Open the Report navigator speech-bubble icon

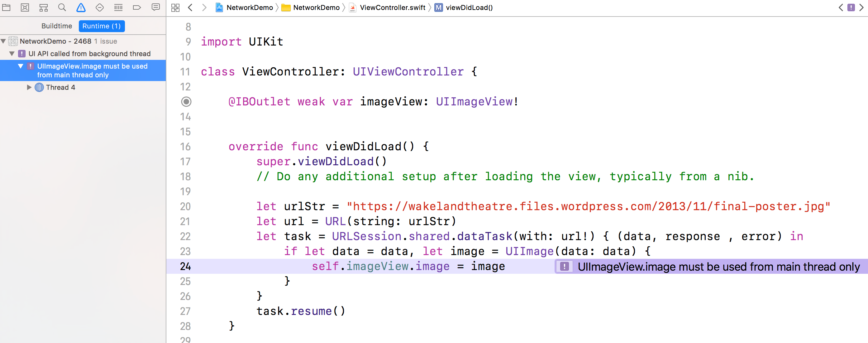[156, 7]
